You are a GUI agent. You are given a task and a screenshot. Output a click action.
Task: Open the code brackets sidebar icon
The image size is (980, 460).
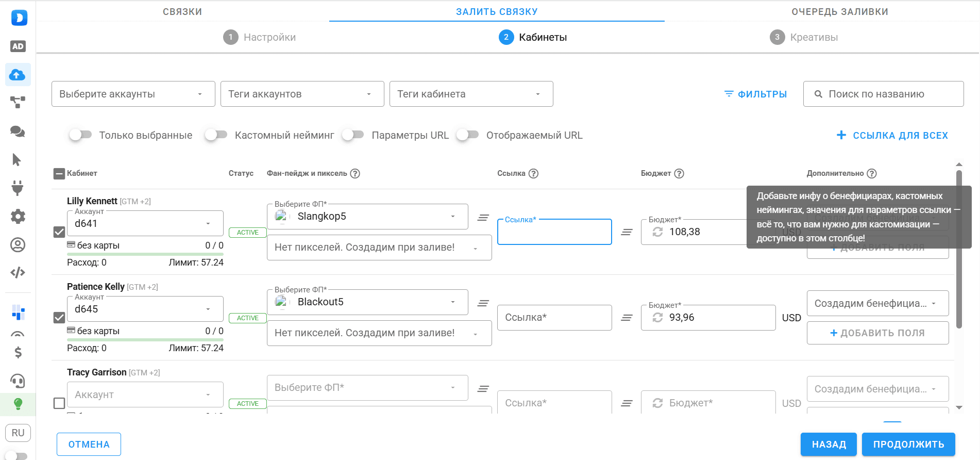click(x=18, y=272)
